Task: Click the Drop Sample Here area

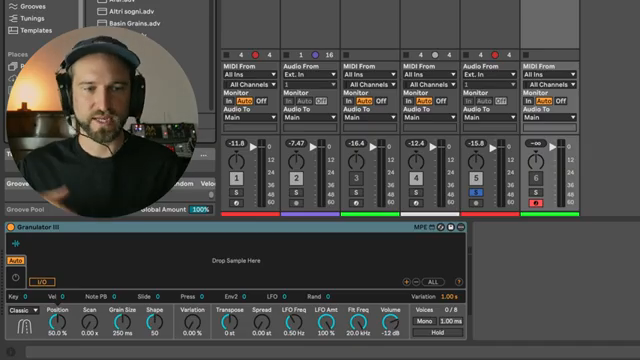Action: point(236,261)
